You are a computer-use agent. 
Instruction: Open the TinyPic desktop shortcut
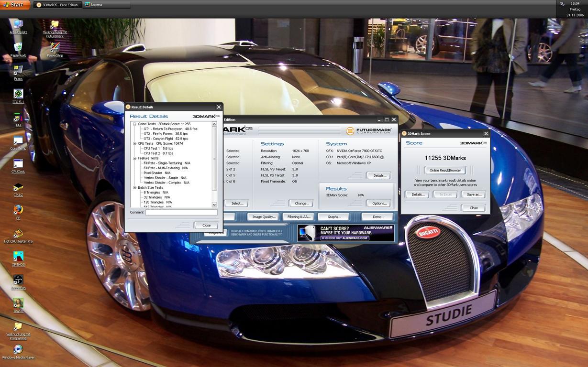(18, 305)
